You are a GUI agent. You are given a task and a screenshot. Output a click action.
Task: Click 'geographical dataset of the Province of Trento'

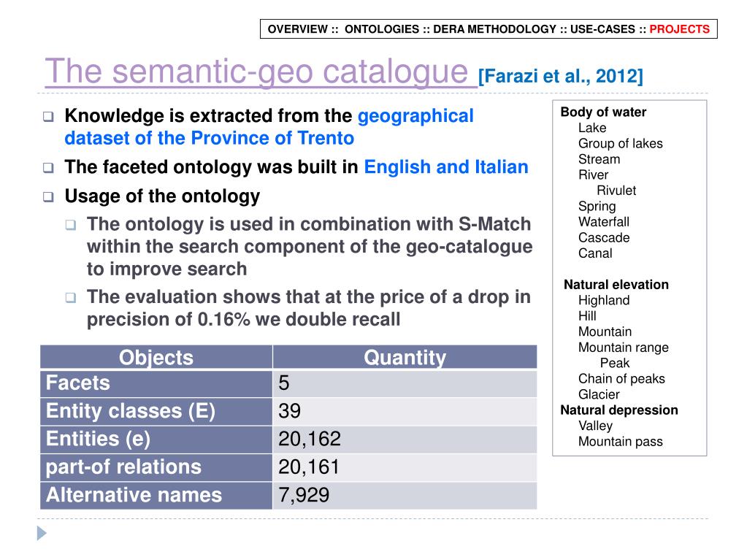(269, 126)
